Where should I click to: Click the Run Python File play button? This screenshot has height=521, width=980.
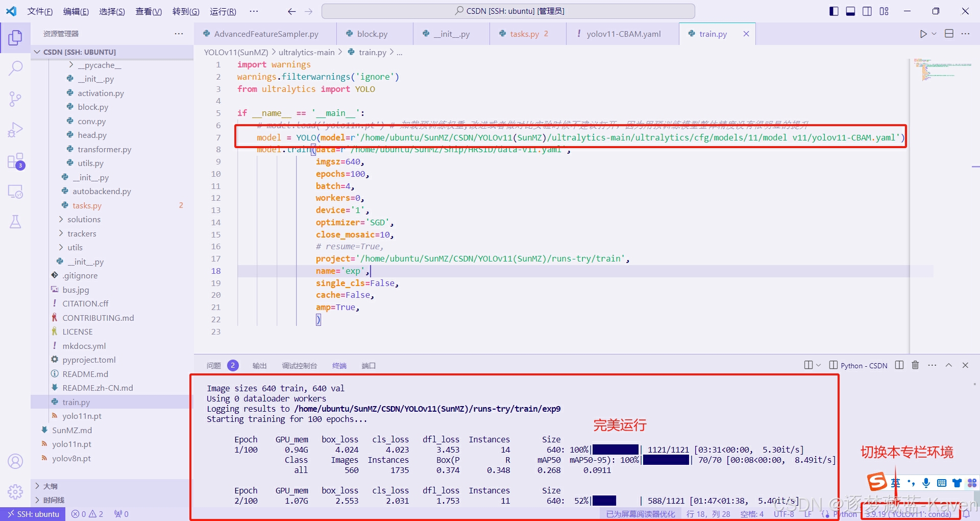[x=923, y=34]
